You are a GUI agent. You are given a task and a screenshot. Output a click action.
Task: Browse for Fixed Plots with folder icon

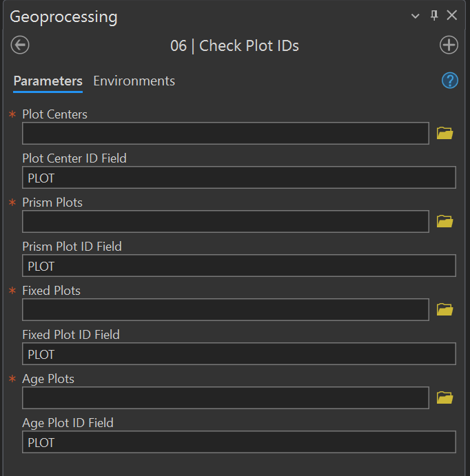coord(445,309)
